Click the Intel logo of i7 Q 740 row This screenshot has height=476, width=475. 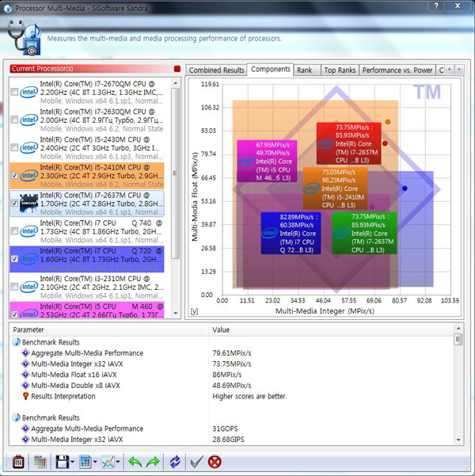pos(29,231)
